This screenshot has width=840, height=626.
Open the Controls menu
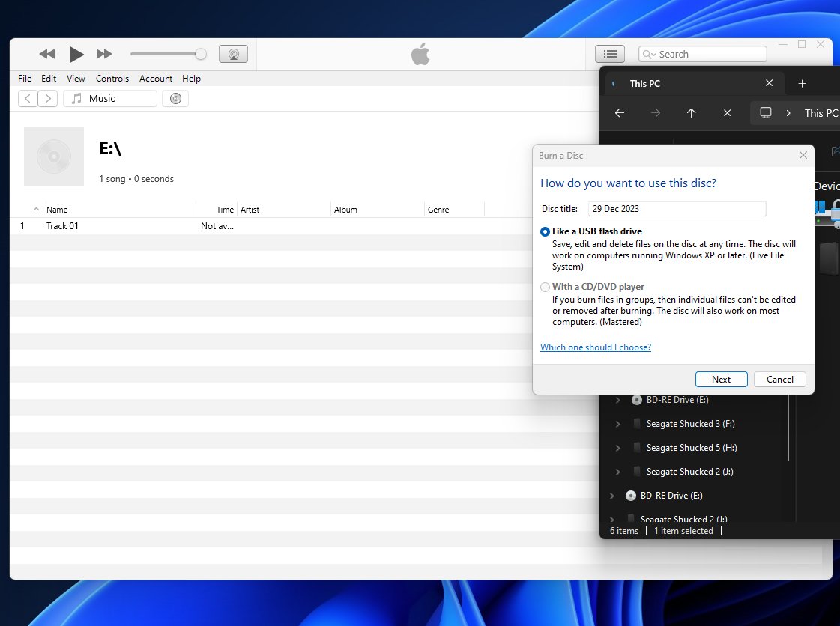pos(112,79)
